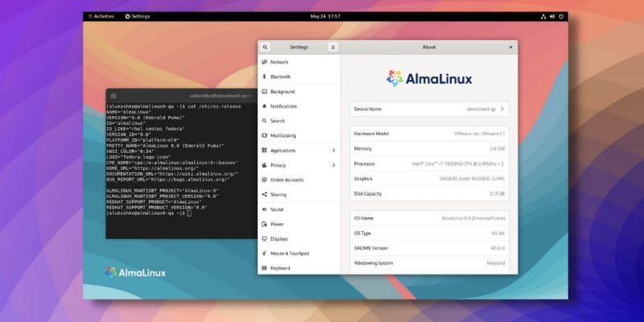Click the Applications grid icon
Screen dimensions: 644x322
[264, 151]
